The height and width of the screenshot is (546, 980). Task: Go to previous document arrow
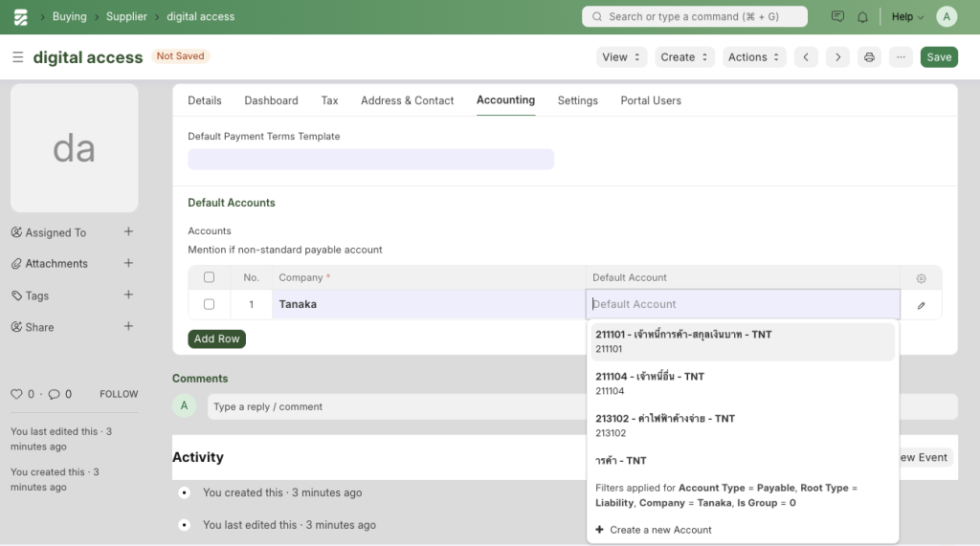click(806, 57)
